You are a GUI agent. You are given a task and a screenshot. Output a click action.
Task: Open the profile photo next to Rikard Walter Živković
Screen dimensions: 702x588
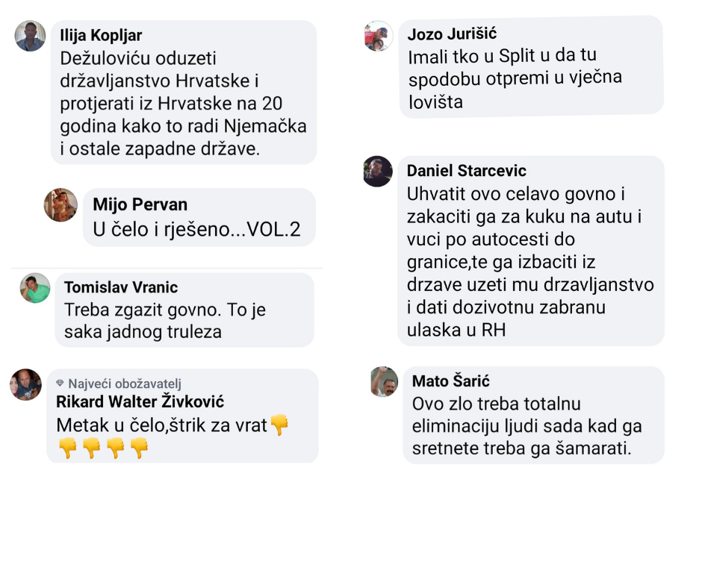(25, 384)
